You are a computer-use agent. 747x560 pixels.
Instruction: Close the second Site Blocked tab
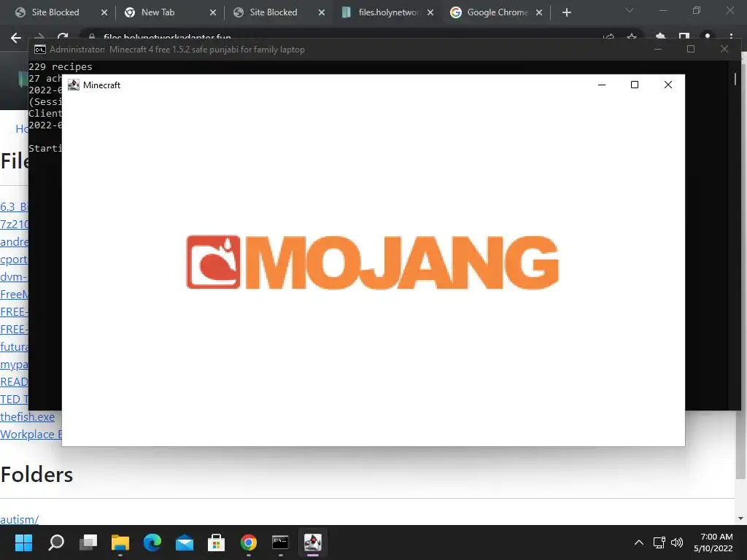tap(322, 12)
